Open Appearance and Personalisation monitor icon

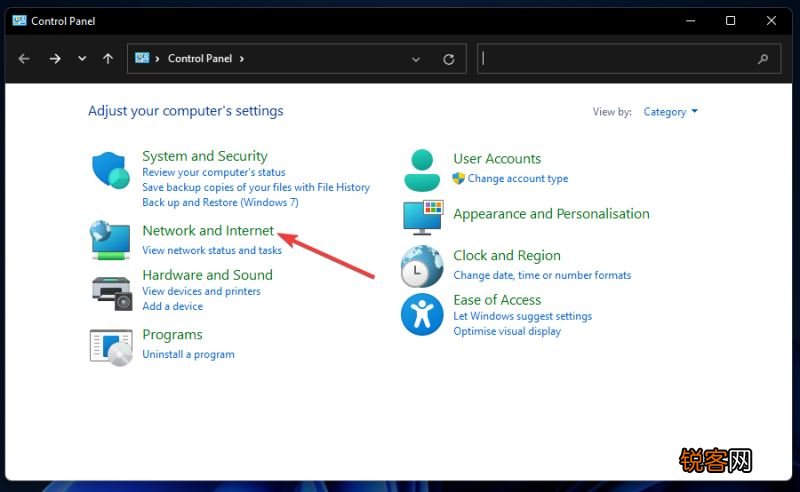(423, 218)
